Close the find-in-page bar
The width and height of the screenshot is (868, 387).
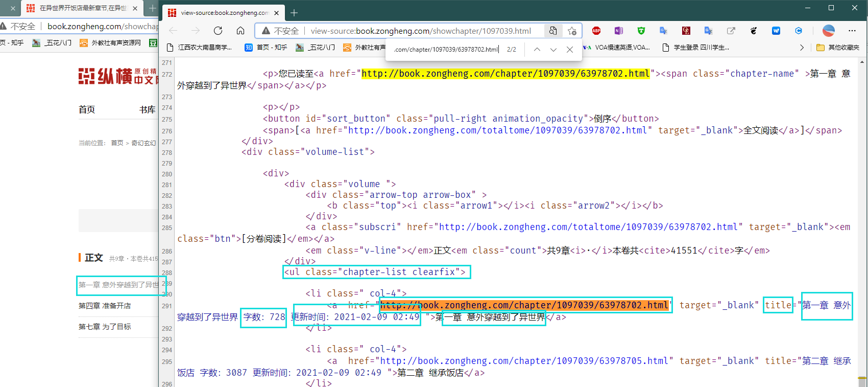pyautogui.click(x=570, y=50)
